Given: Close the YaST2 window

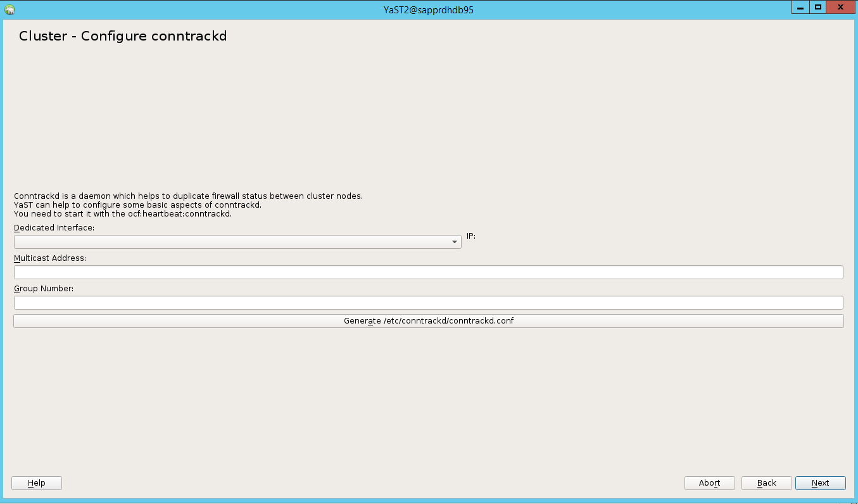Looking at the screenshot, I should (x=840, y=7).
